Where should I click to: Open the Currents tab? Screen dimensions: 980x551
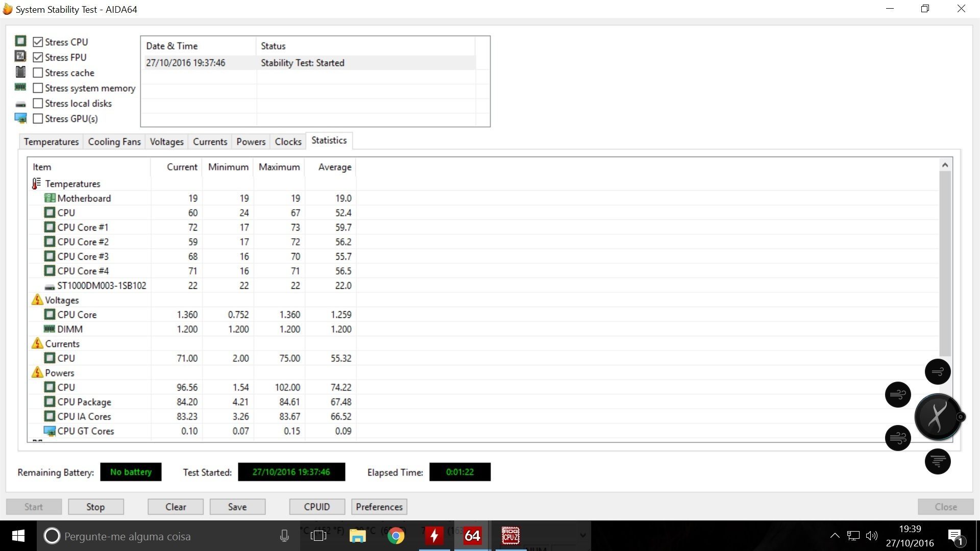tap(210, 141)
